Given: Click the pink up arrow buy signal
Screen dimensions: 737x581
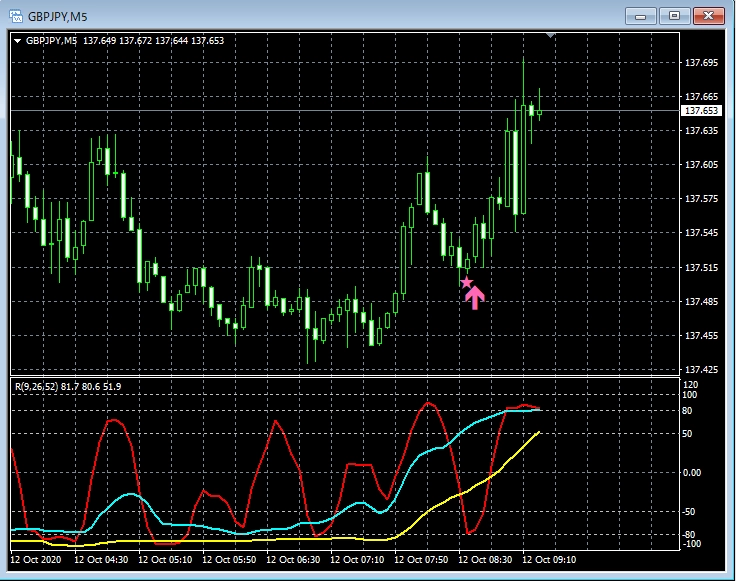Looking at the screenshot, I should (475, 297).
